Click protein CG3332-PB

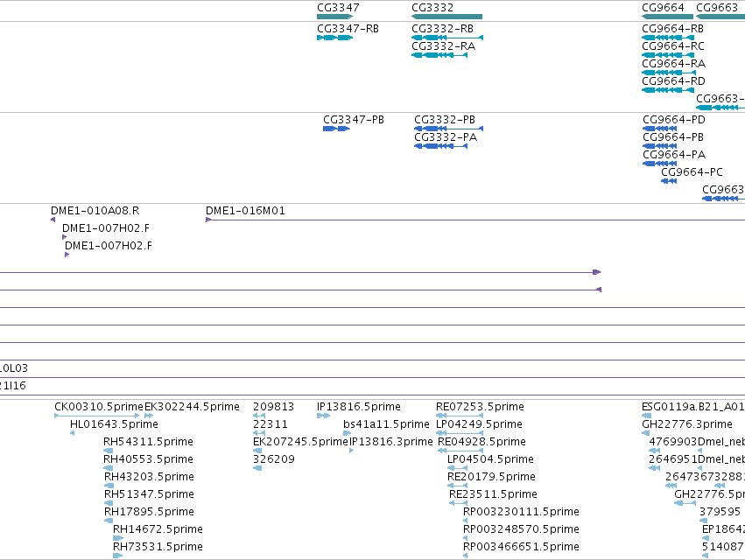[x=445, y=120]
